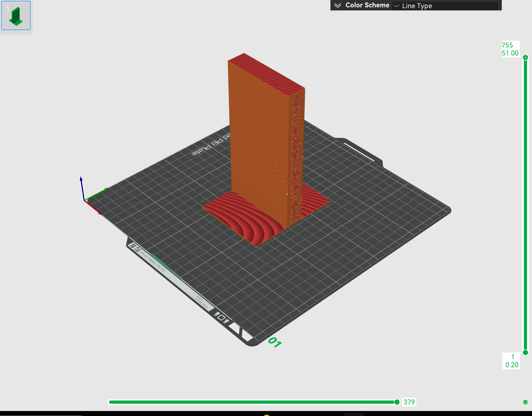Click the horizontal move slider handle at 379
Viewport: 532px width, 416px height.
click(397, 402)
